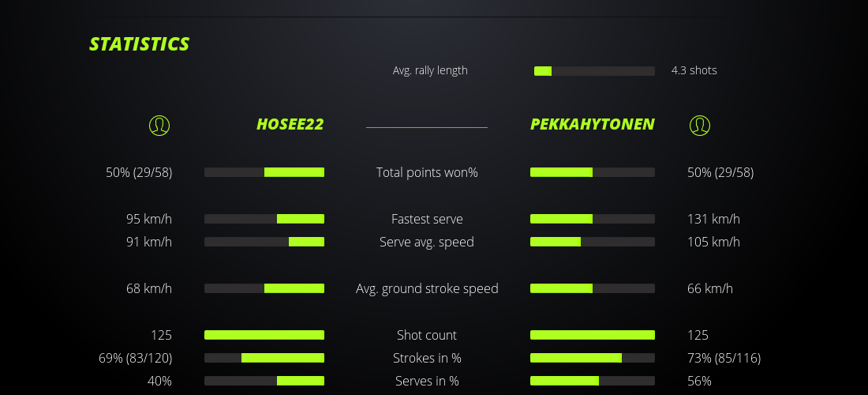Click the 4.3 shots value
The height and width of the screenshot is (395, 868).
[x=694, y=70]
